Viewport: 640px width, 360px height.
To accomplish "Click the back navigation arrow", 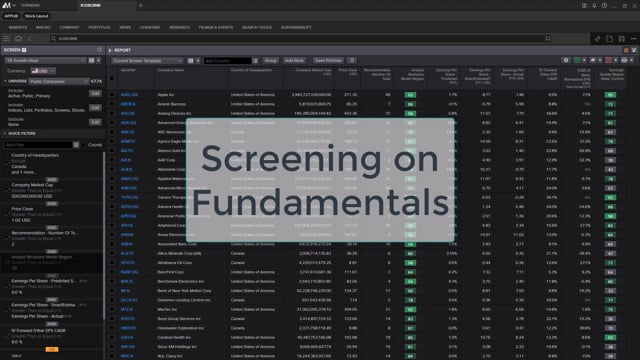I will [30, 38].
